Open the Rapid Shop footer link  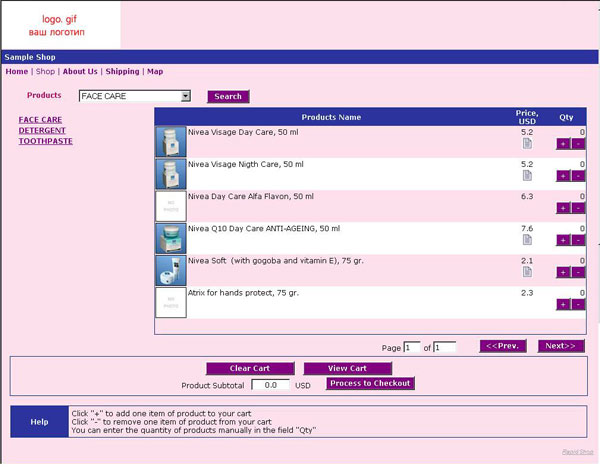pos(577,452)
